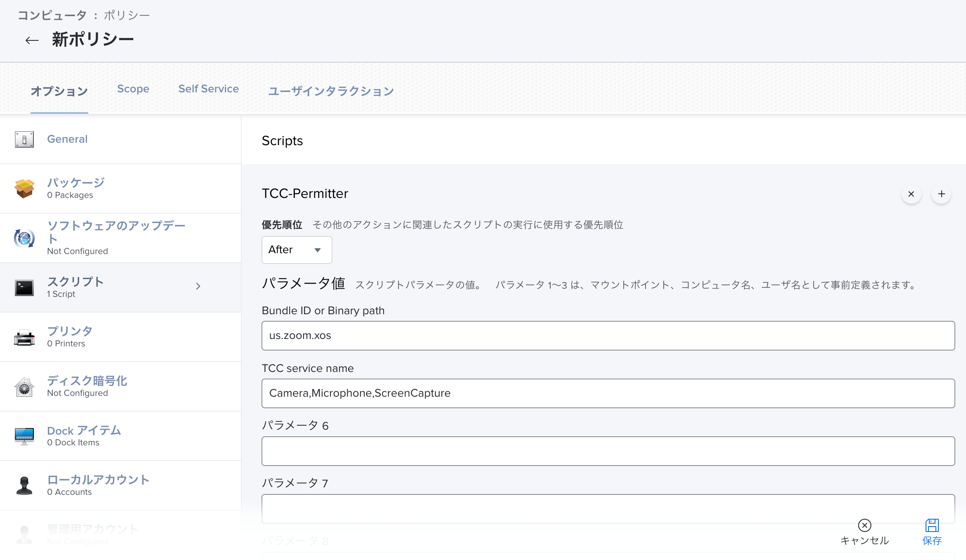
Task: Click the TCC-Permitter script title
Action: (305, 193)
